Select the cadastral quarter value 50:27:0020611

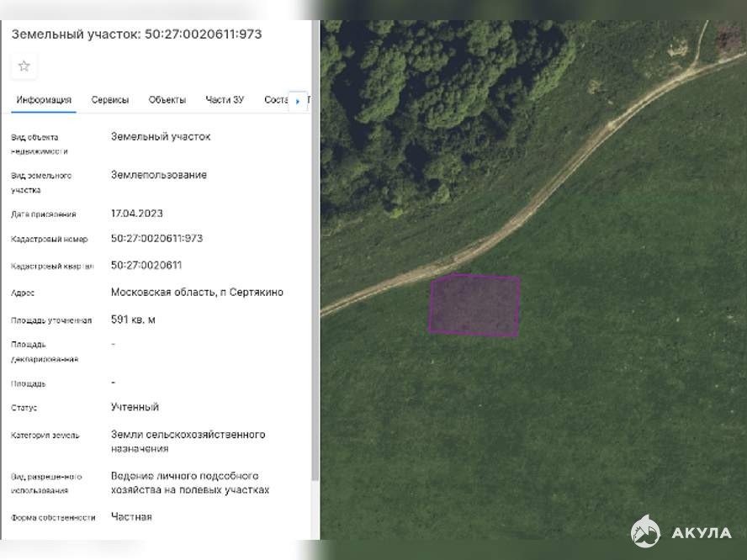click(146, 265)
